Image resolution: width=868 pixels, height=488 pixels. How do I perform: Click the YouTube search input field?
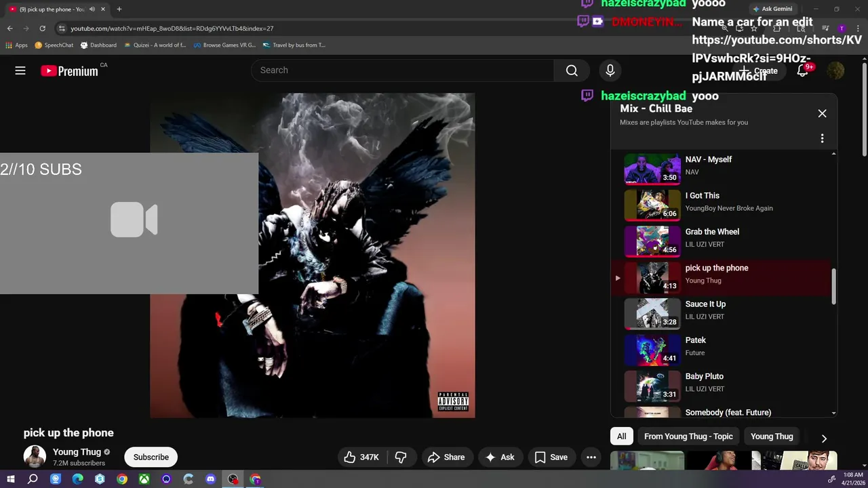pyautogui.click(x=403, y=70)
